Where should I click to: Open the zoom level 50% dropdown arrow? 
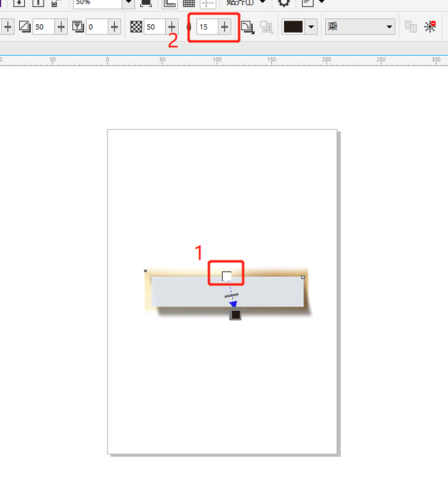[x=129, y=3]
